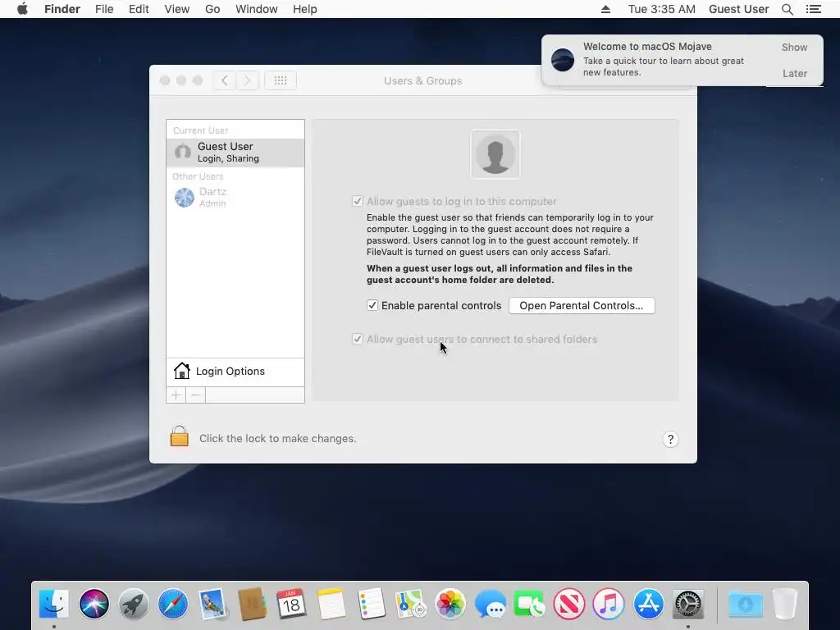Open Login Options in the sidebar
The image size is (840, 630).
pyautogui.click(x=235, y=372)
